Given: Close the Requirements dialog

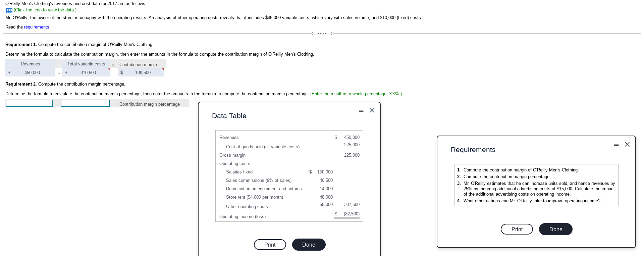Looking at the screenshot, I should tap(627, 144).
